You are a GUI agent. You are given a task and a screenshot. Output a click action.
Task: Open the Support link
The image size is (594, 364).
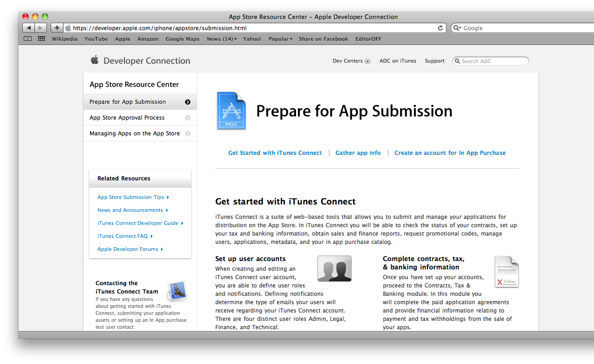coord(435,61)
